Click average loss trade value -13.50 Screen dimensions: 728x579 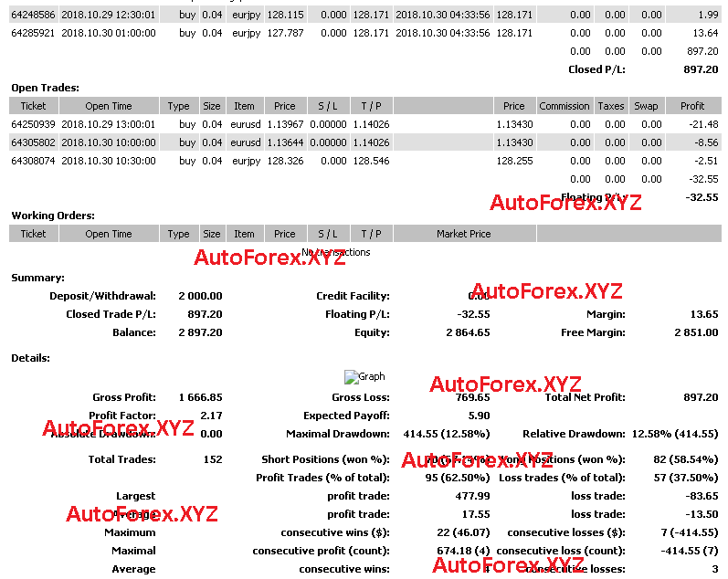[x=702, y=514]
